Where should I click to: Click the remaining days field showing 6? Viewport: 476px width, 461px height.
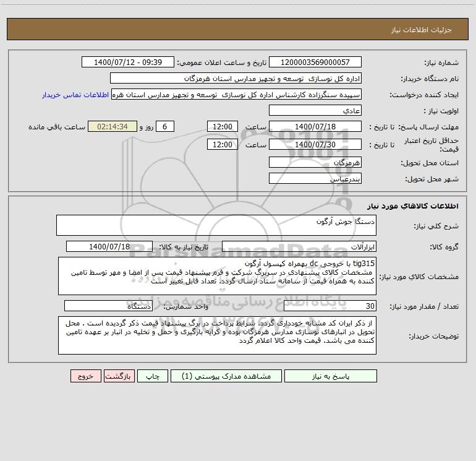[x=165, y=126]
